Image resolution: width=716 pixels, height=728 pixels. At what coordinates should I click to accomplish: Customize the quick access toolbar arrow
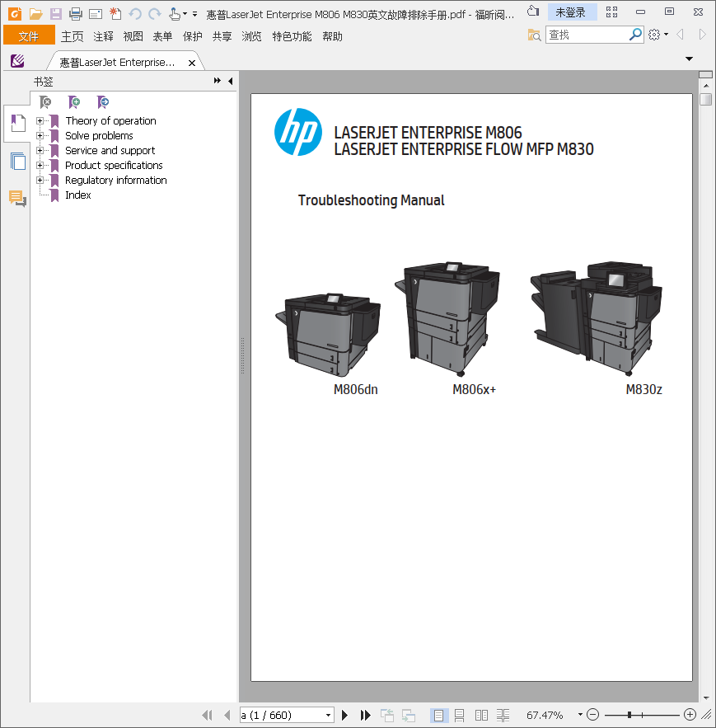pos(195,14)
